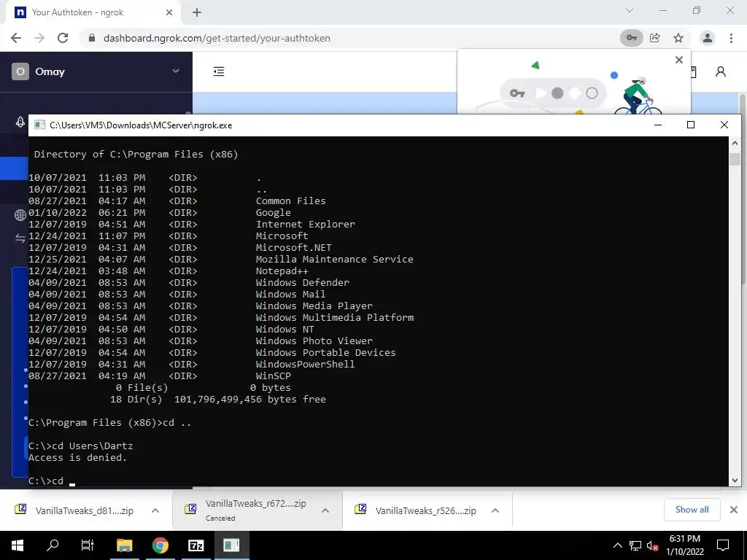
Task: Open 7-Zip from the taskbar
Action: pos(196,545)
